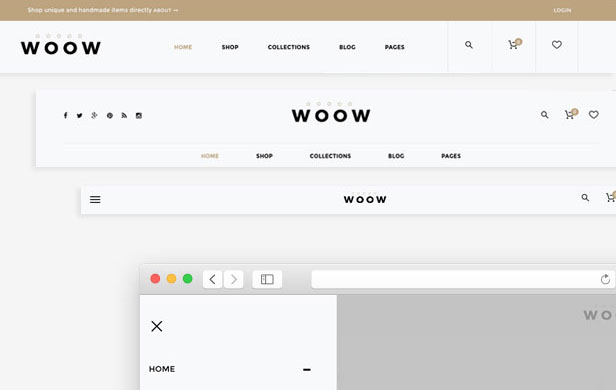This screenshot has height=390, width=616.
Task: Close the mobile menu with the X icon
Action: click(157, 326)
